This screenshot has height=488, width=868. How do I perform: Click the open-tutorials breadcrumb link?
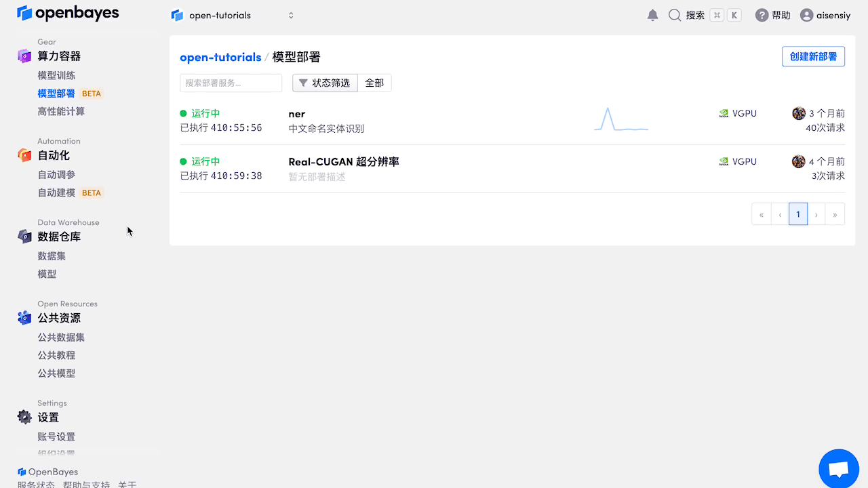pos(220,57)
